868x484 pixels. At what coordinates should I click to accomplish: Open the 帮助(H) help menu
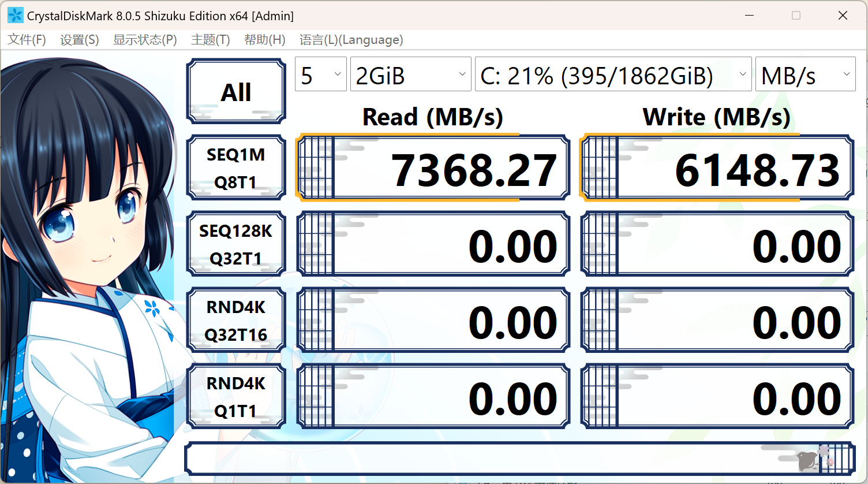point(264,40)
